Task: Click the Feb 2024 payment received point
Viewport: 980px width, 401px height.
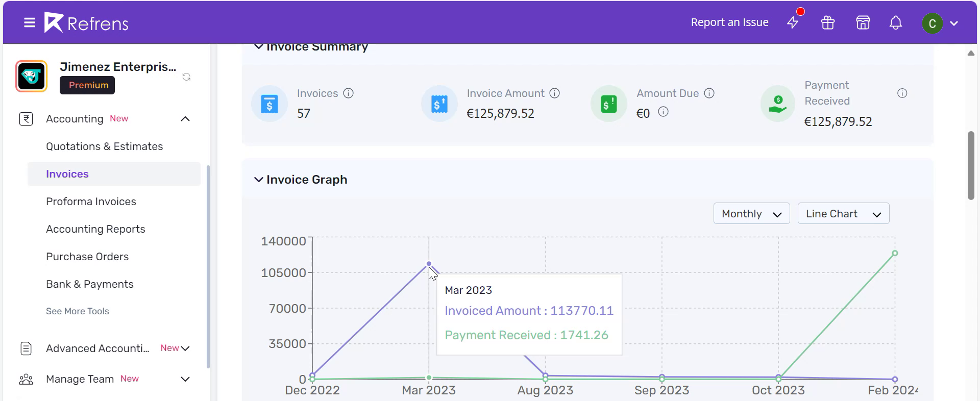Action: [895, 253]
